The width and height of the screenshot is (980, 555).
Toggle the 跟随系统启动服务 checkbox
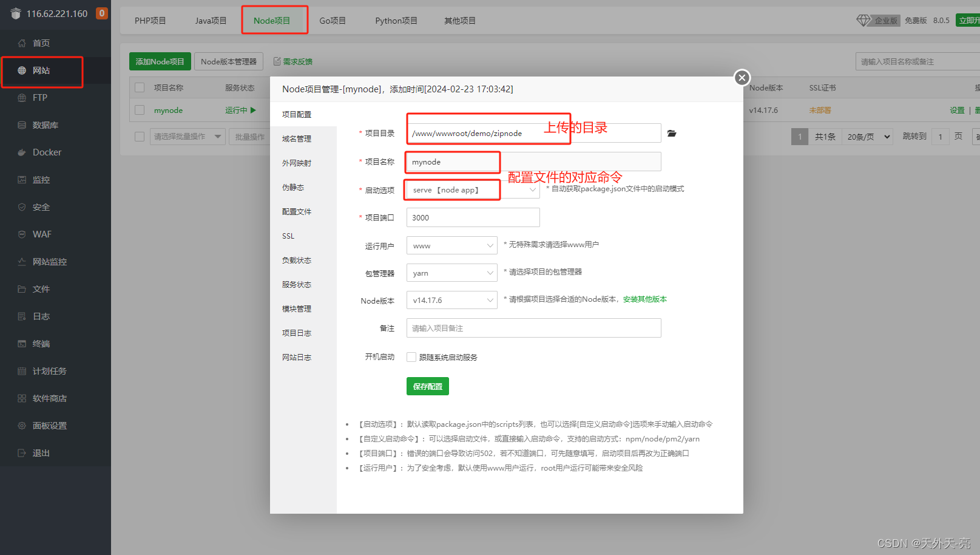coord(411,357)
